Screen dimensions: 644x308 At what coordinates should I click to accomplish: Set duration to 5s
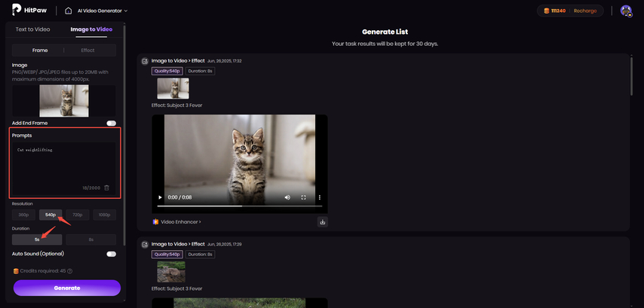coord(37,239)
